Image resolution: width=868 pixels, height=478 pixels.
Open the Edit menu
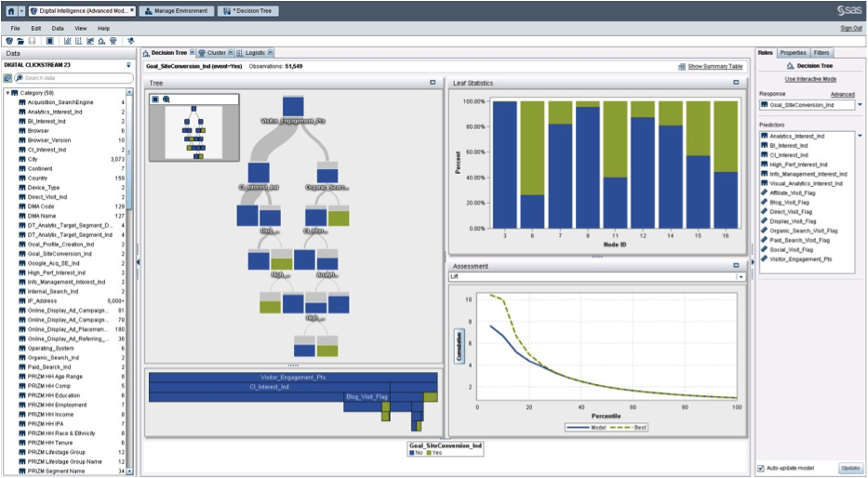36,28
